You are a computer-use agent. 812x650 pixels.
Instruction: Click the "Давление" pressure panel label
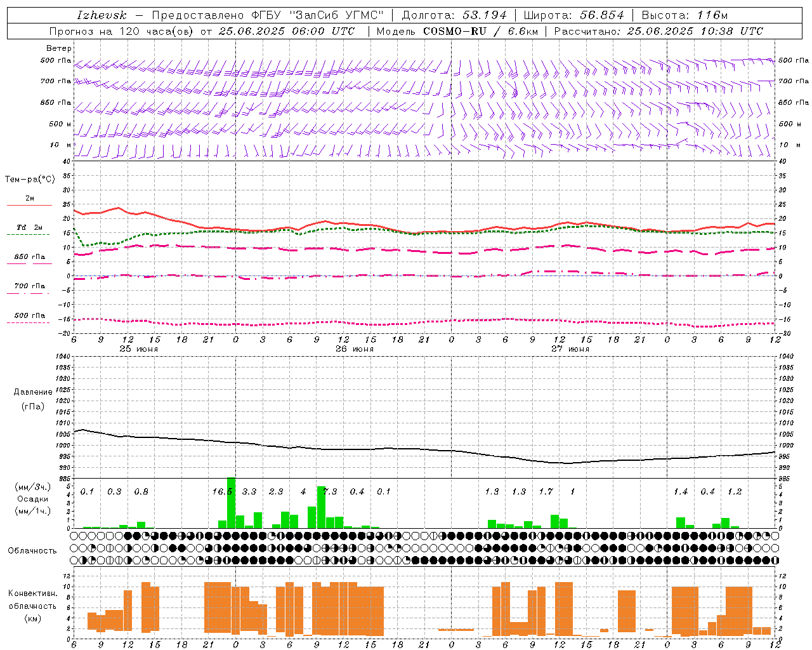pos(33,392)
